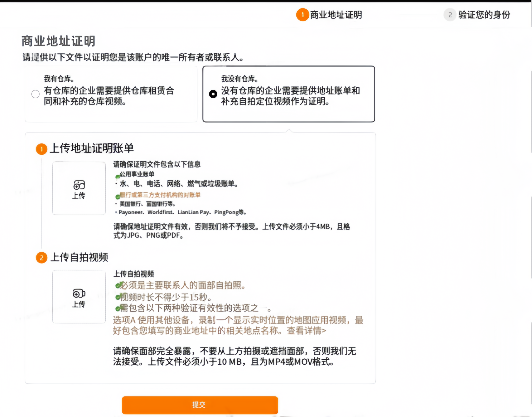Screen dimensions: 532x417
Task: Open the 商业地址证明 step tab
Action: [336, 15]
